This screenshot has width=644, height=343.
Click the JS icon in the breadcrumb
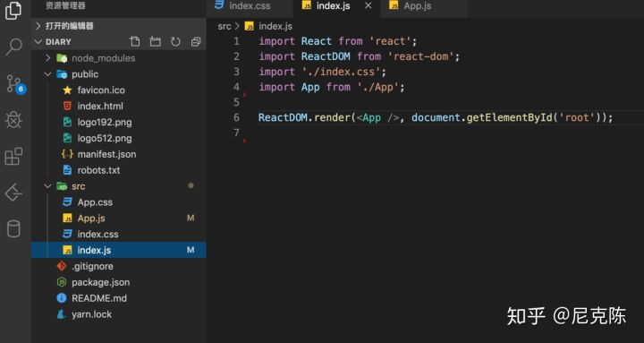(250, 26)
